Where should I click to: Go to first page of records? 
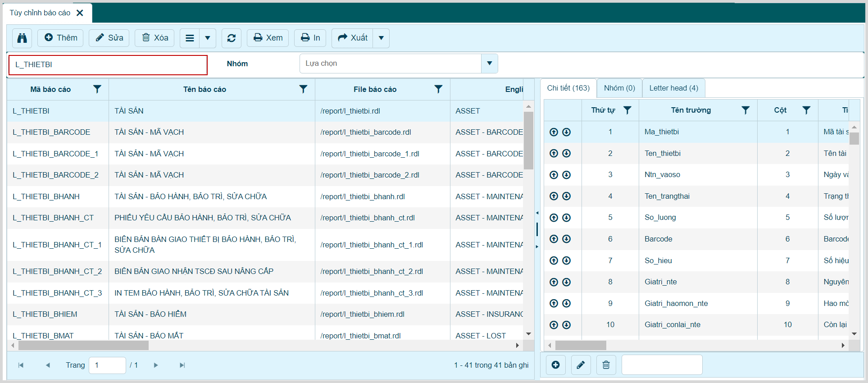coord(21,365)
